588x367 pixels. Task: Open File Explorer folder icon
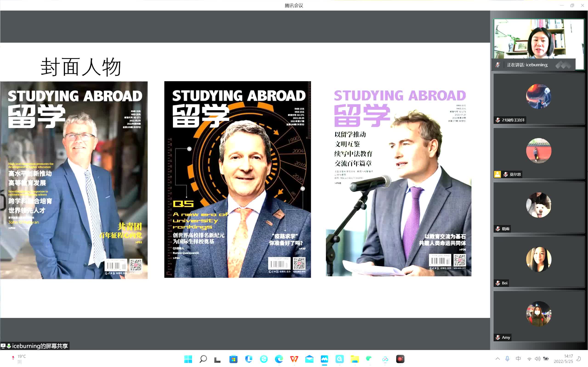pos(354,359)
